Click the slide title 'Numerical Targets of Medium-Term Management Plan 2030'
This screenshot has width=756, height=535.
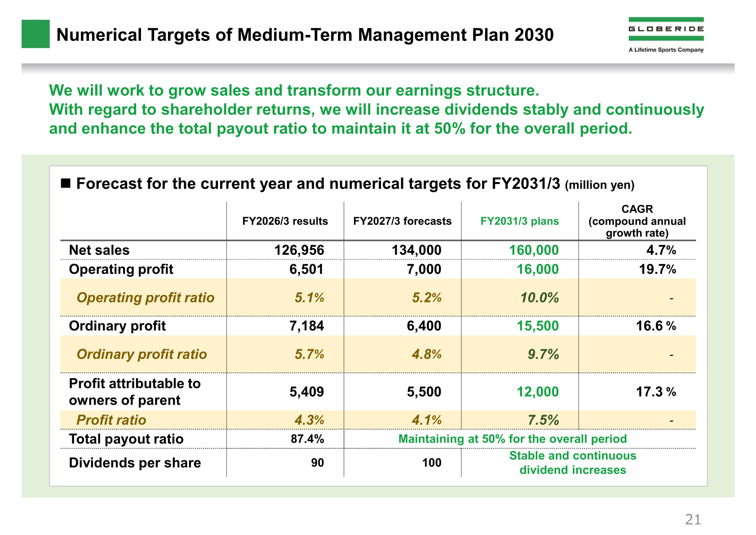[x=305, y=35]
